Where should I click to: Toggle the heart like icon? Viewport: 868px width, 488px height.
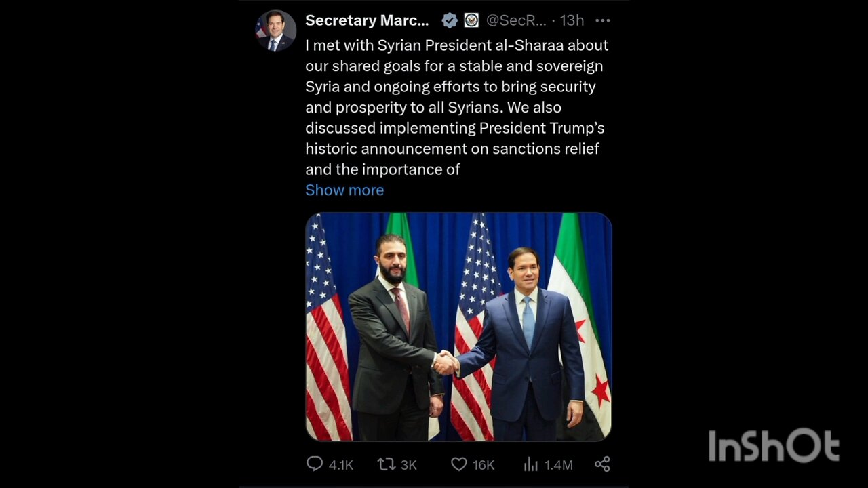[x=459, y=464]
